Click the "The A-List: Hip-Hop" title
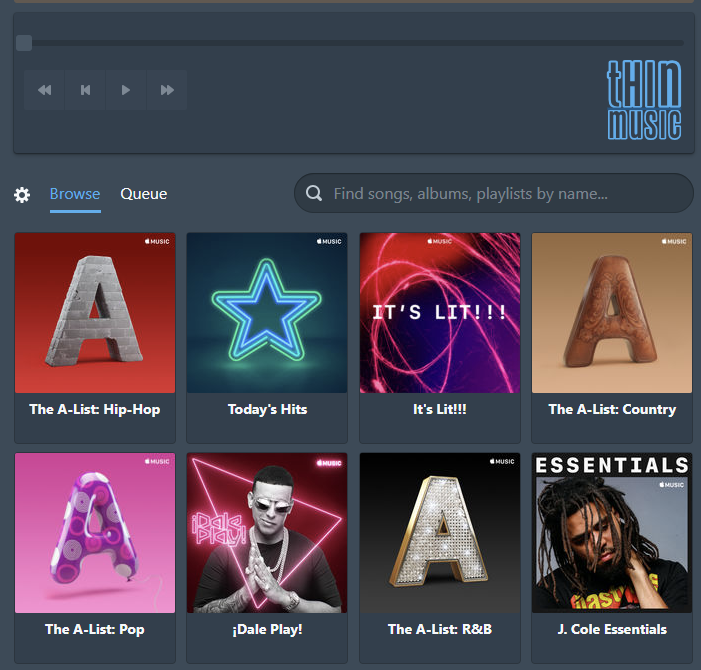This screenshot has width=701, height=670. 95,409
